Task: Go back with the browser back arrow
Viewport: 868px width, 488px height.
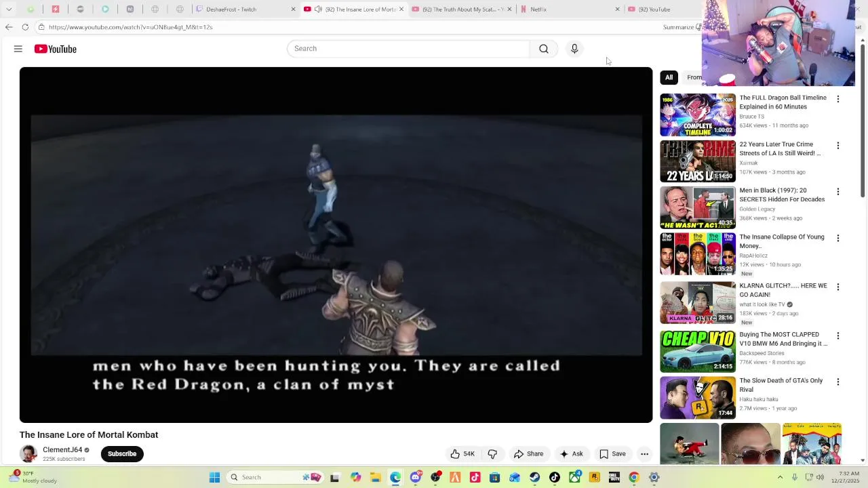Action: (x=9, y=27)
